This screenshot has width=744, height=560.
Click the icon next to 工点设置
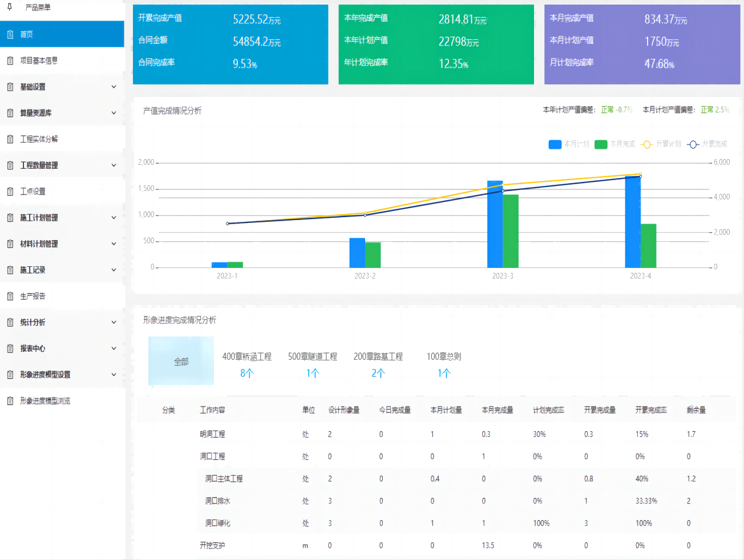click(x=10, y=192)
